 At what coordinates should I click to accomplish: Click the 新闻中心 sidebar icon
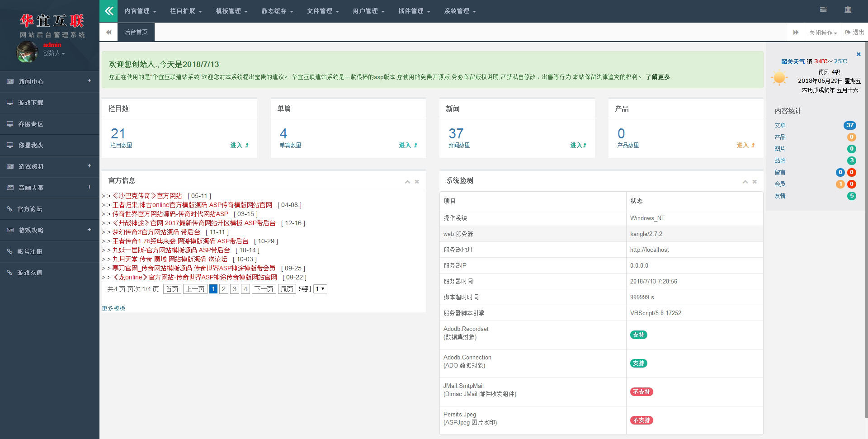10,81
